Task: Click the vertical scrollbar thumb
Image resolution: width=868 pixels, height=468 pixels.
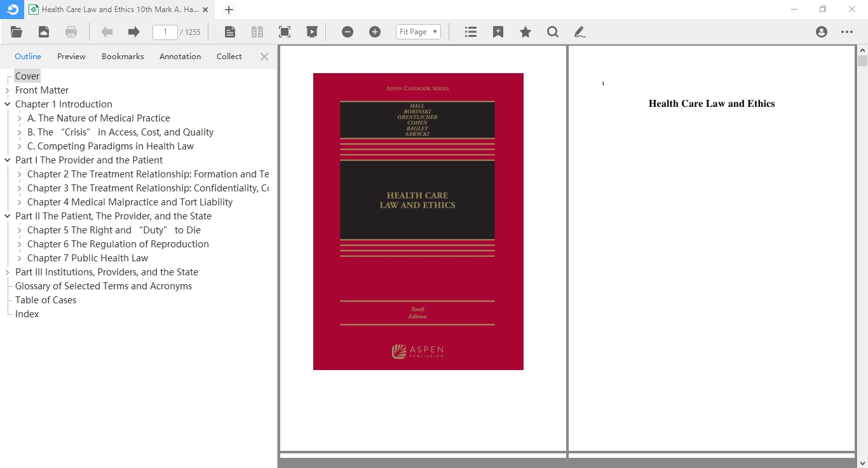Action: [x=862, y=61]
